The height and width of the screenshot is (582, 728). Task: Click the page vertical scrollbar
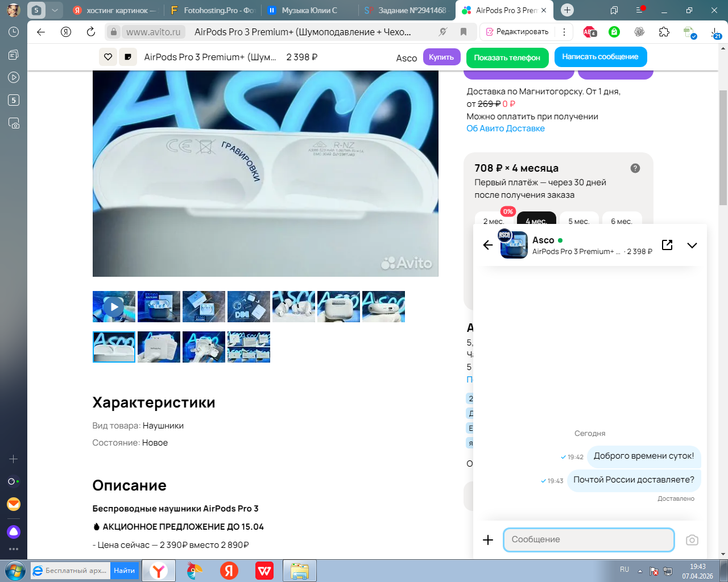pos(723,147)
